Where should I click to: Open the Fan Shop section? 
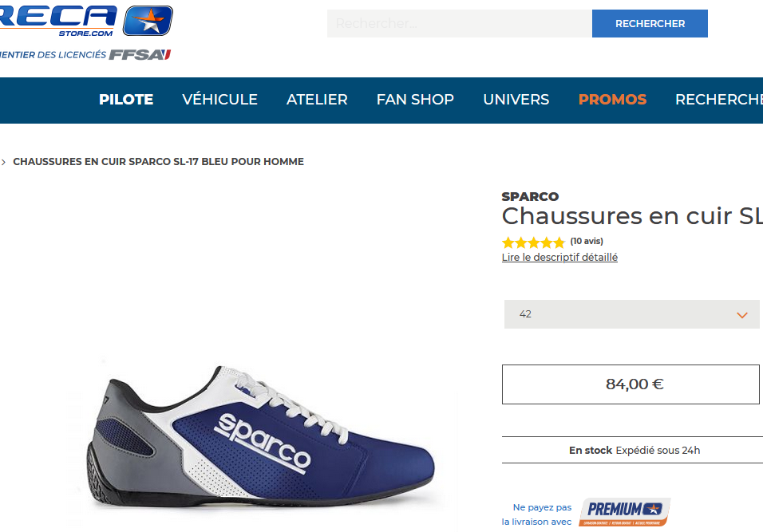click(415, 100)
